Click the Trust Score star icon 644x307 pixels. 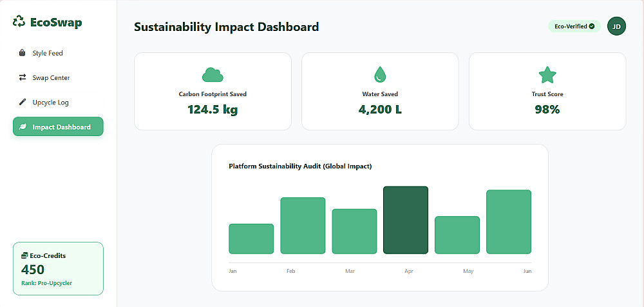547,75
